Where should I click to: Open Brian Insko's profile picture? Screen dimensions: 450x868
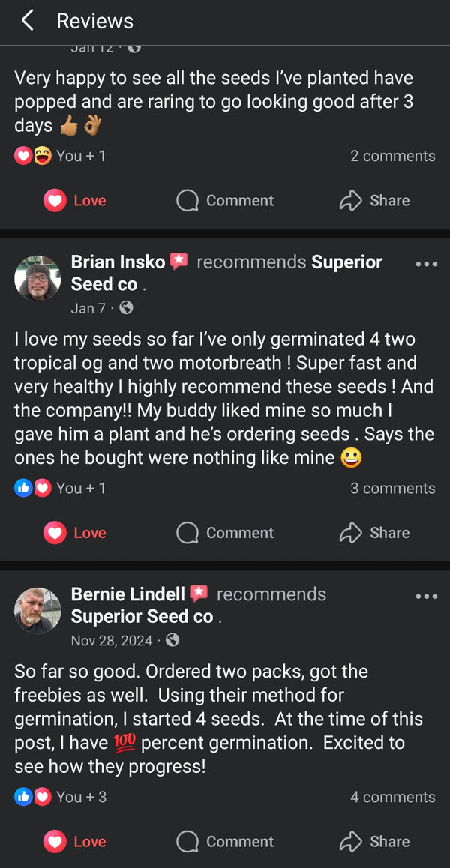click(x=37, y=278)
